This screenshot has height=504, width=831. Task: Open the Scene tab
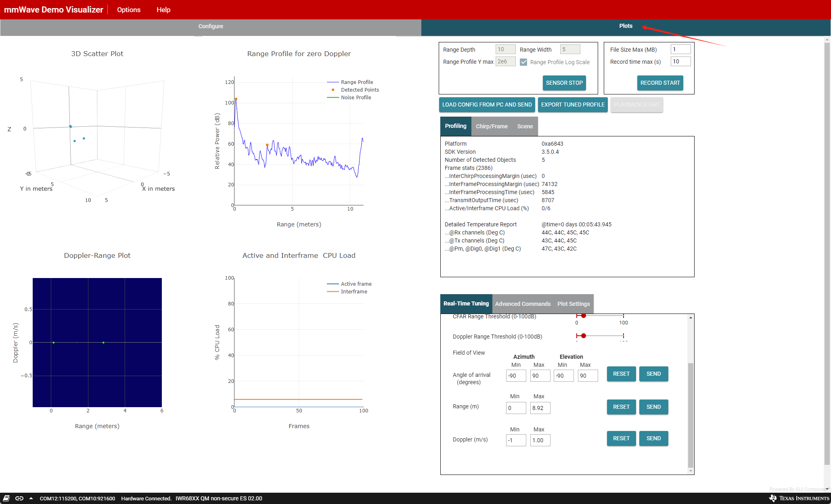click(524, 126)
